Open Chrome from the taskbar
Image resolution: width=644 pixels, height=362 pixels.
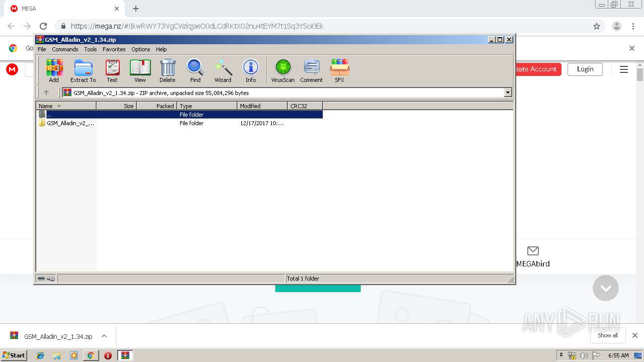91,355
